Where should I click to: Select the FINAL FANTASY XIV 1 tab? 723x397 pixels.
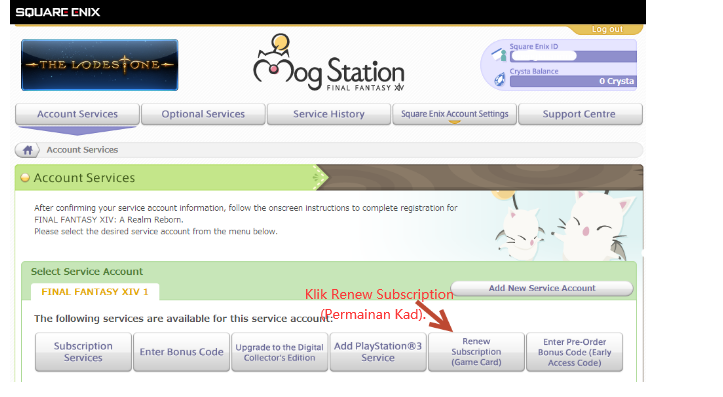(95, 292)
